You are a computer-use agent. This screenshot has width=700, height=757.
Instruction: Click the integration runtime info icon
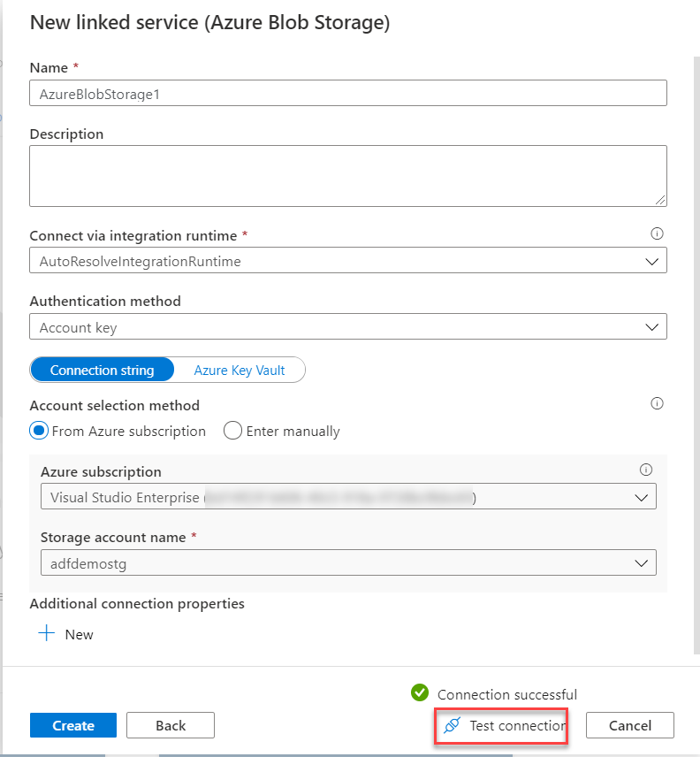point(657,234)
